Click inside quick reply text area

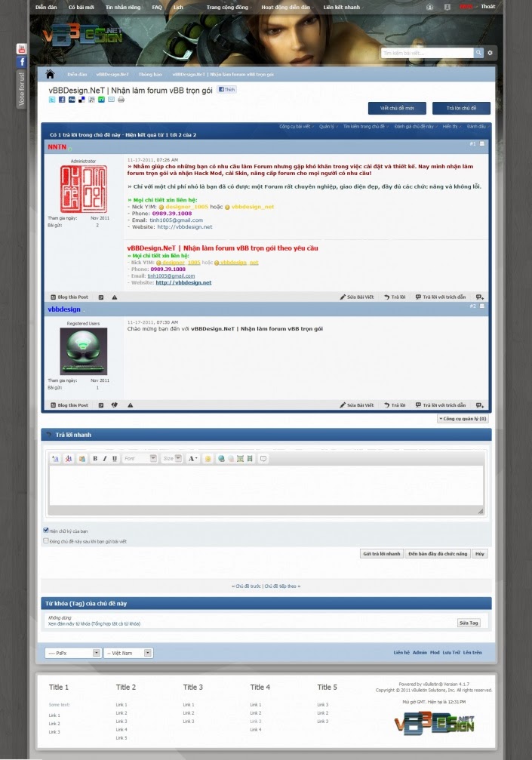click(266, 485)
